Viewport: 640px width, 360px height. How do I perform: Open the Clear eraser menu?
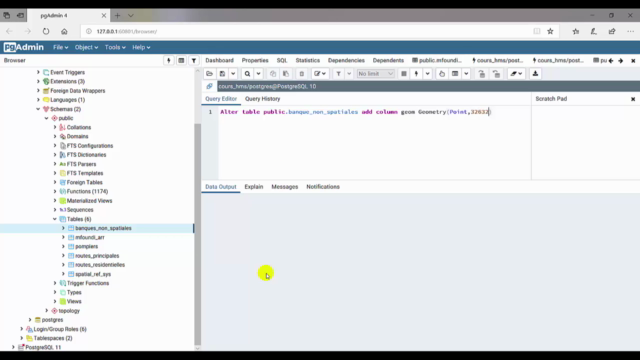pyautogui.click(x=516, y=74)
